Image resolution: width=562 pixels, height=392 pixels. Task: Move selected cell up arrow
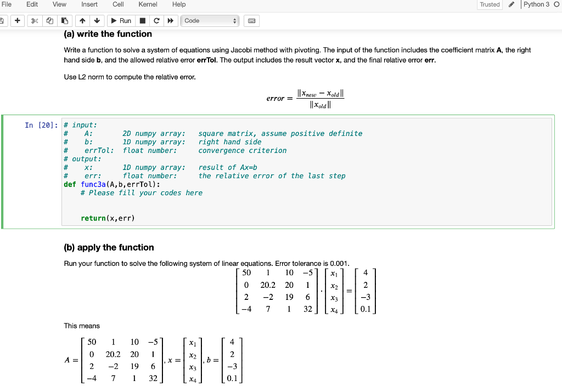click(82, 21)
